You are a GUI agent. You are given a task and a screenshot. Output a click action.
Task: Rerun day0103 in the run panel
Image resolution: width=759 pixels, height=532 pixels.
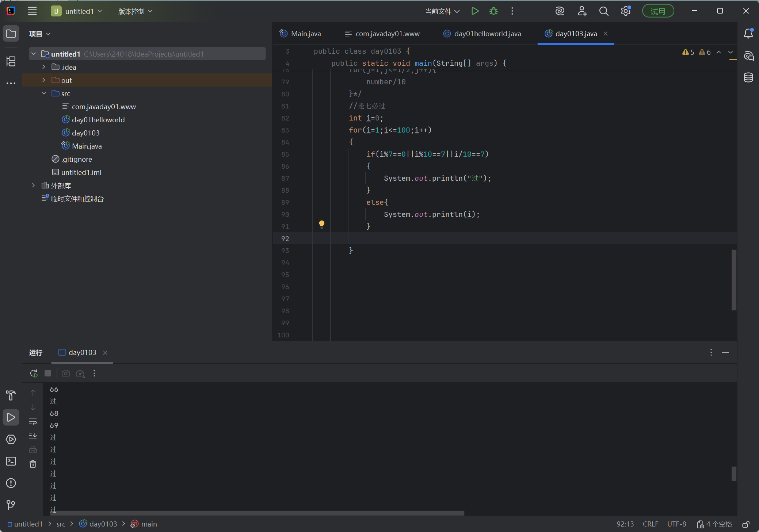coord(34,373)
